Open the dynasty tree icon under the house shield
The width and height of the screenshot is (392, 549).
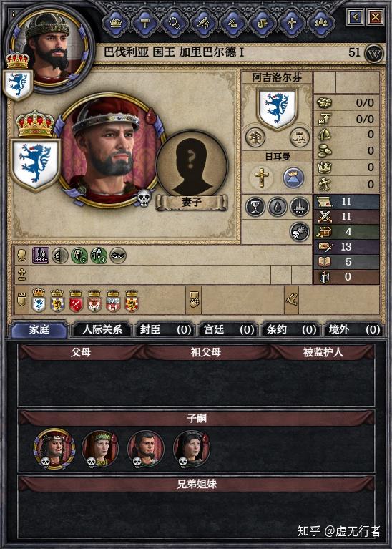click(255, 137)
